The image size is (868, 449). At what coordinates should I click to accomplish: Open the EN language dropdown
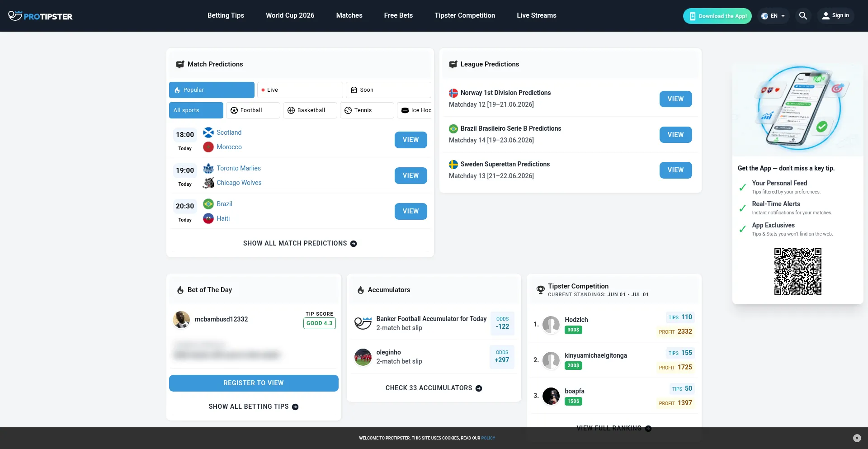click(x=773, y=16)
